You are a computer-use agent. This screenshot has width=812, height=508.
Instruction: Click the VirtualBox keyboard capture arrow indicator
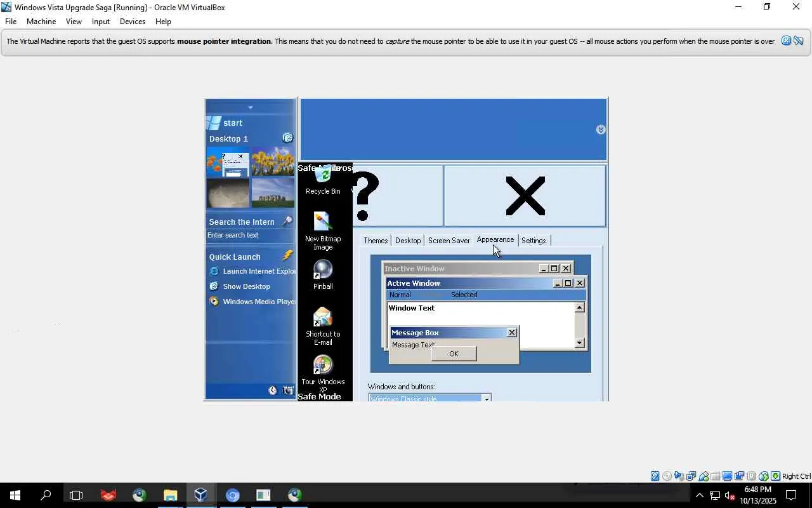776,476
